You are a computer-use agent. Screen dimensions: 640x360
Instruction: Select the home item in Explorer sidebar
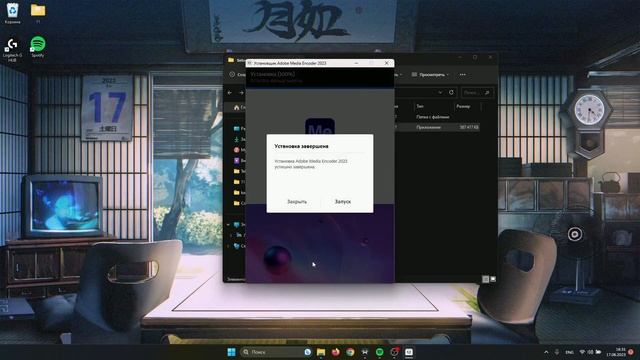[x=239, y=107]
